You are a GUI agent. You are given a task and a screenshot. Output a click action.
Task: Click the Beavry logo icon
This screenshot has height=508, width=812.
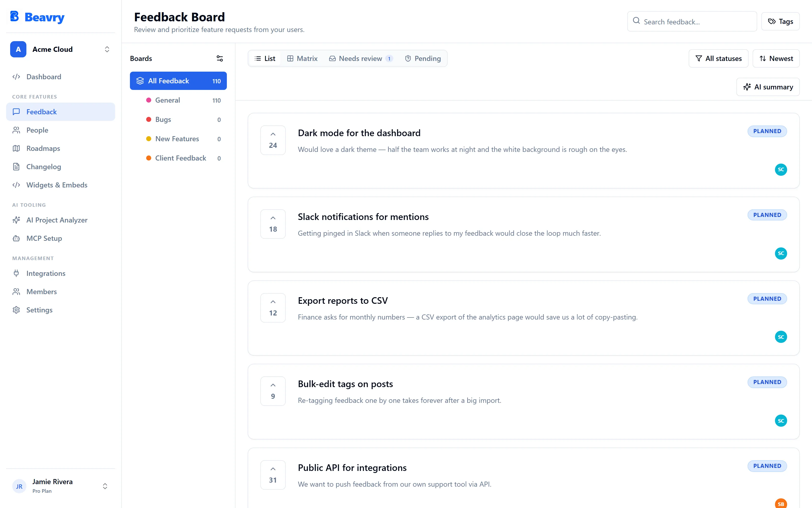point(14,16)
